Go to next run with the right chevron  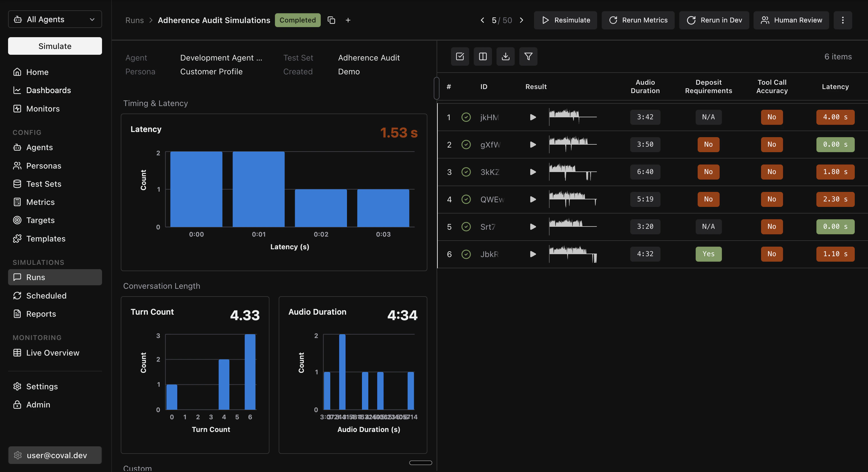click(x=521, y=20)
